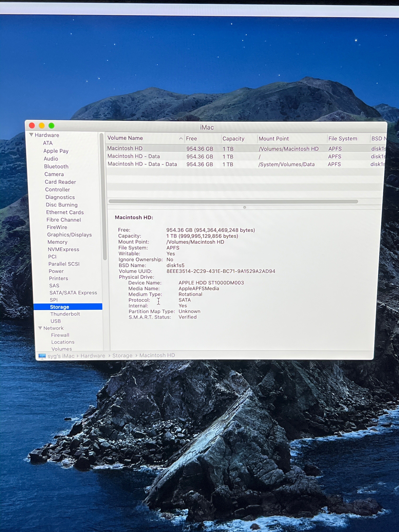Show Thunderbolt information
399x532 pixels.
click(65, 314)
